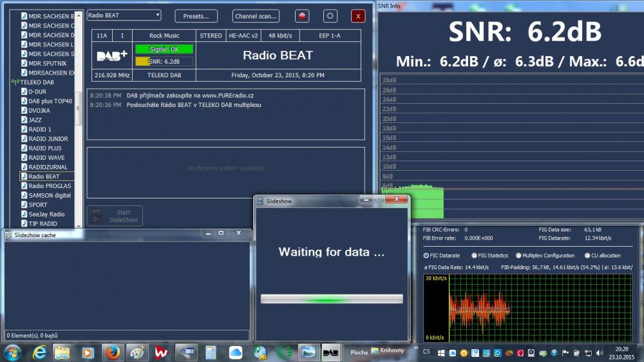This screenshot has height=362, width=644.
Task: Click the volume speaker tray icon
Action: coord(599,352)
